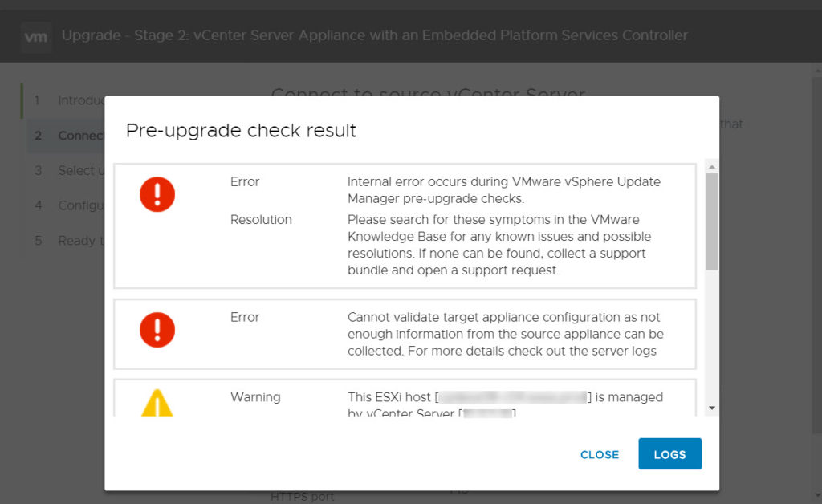This screenshot has height=504, width=822.
Task: Dismiss the dialog with the CLOSE button
Action: point(599,454)
